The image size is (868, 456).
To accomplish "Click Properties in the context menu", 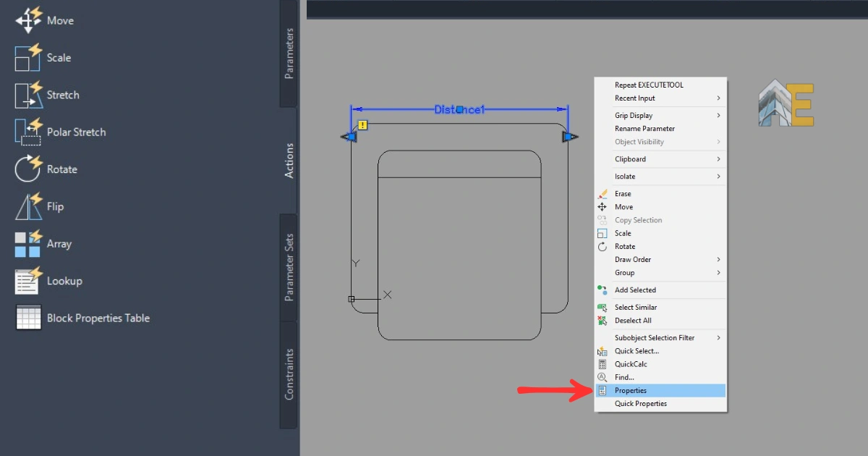I will tap(631, 391).
